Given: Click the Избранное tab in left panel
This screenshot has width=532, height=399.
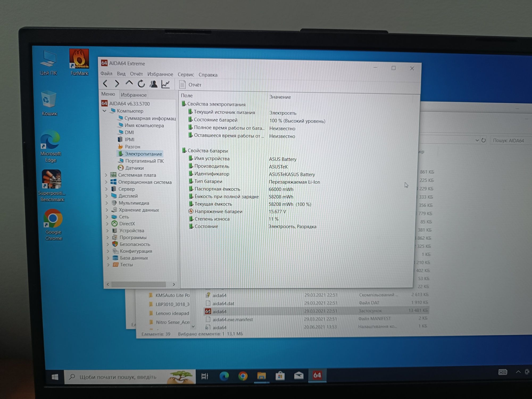Looking at the screenshot, I should [133, 94].
